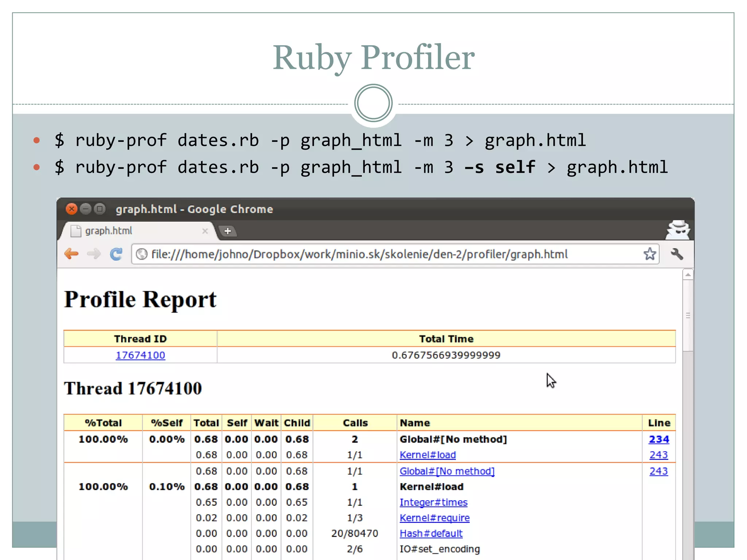Bookmark the page with the star icon
The height and width of the screenshot is (560, 747).
(650, 254)
